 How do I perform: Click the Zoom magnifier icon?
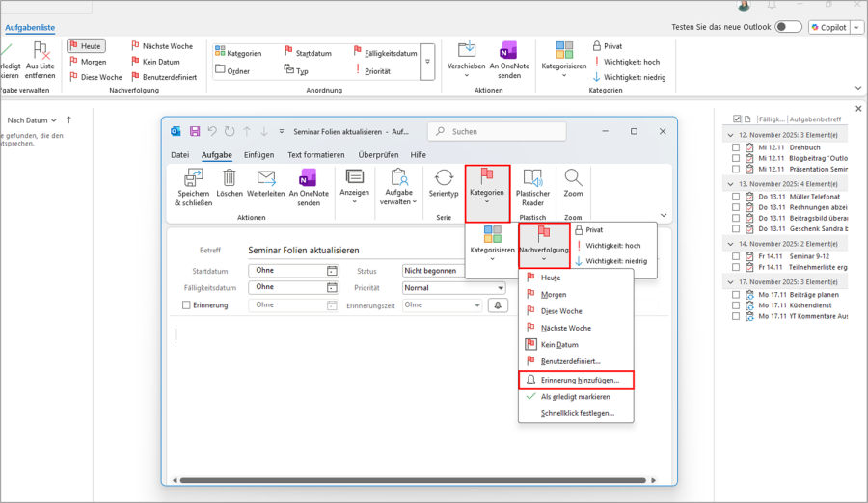pos(573,177)
